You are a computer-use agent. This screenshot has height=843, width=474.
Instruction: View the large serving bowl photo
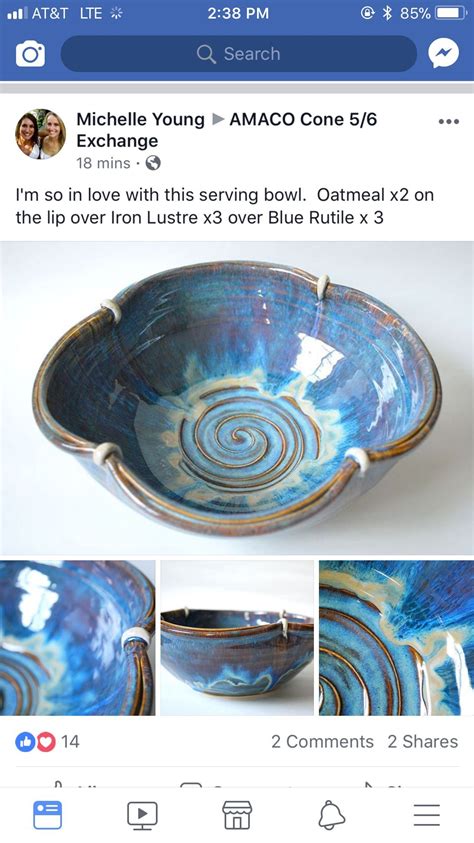pyautogui.click(x=237, y=398)
